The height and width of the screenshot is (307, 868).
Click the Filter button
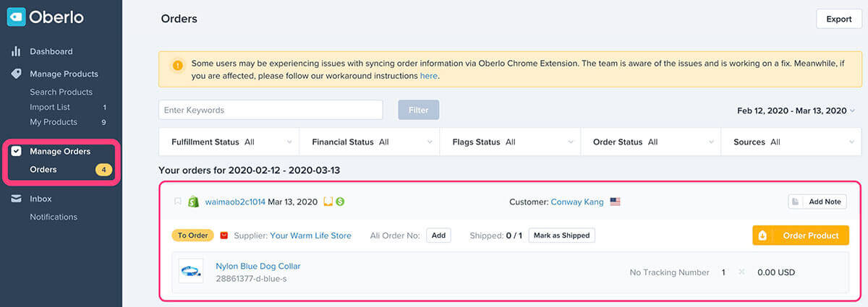[419, 110]
